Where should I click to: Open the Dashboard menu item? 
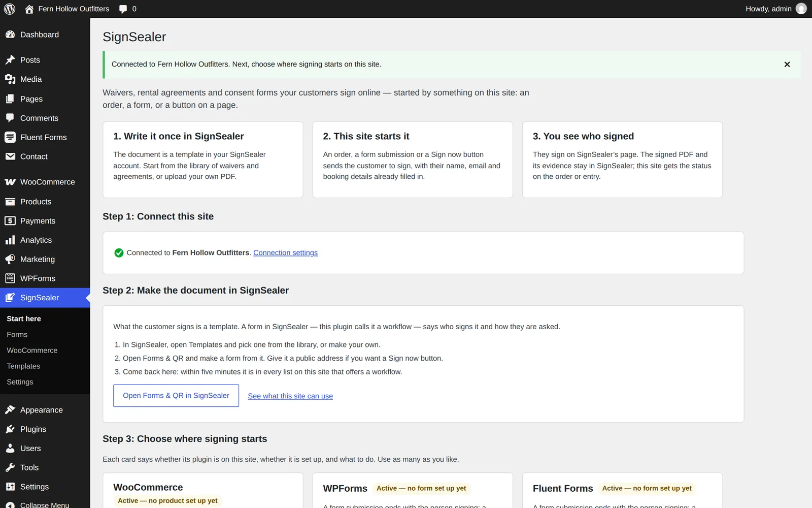(x=45, y=35)
